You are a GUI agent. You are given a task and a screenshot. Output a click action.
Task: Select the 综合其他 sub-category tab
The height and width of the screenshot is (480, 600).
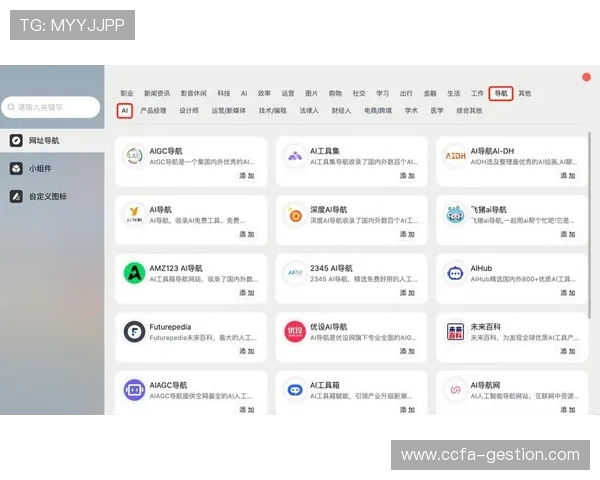469,111
